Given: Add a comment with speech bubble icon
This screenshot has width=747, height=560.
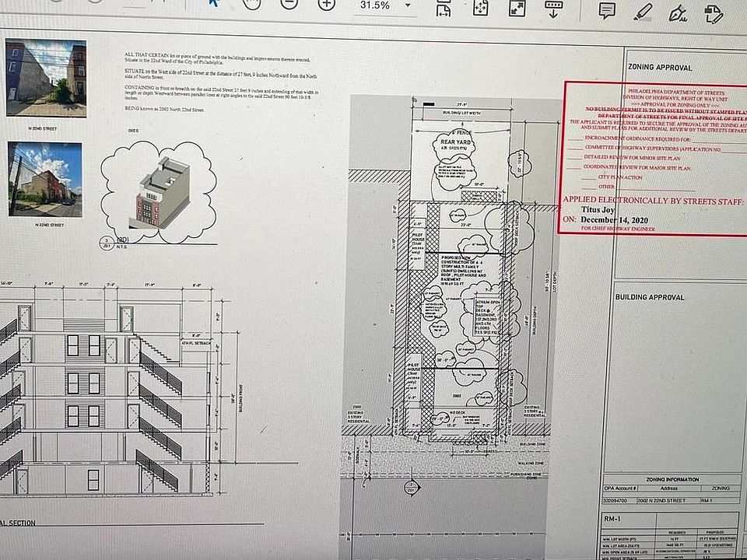Looking at the screenshot, I should tap(607, 10).
